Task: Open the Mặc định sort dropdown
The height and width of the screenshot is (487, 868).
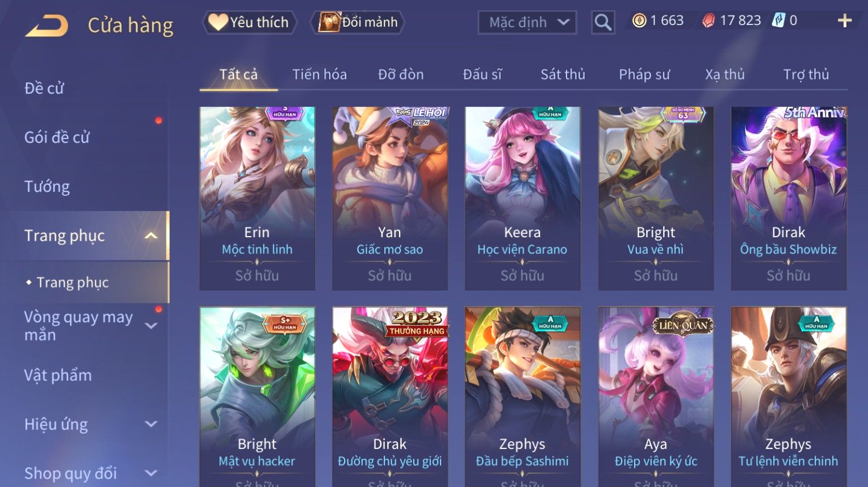Action: (x=527, y=23)
